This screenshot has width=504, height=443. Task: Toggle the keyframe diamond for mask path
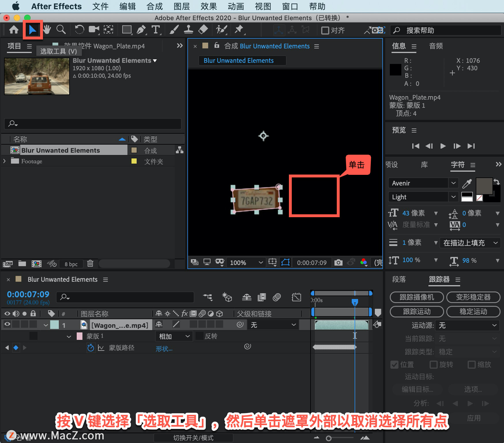(16, 348)
